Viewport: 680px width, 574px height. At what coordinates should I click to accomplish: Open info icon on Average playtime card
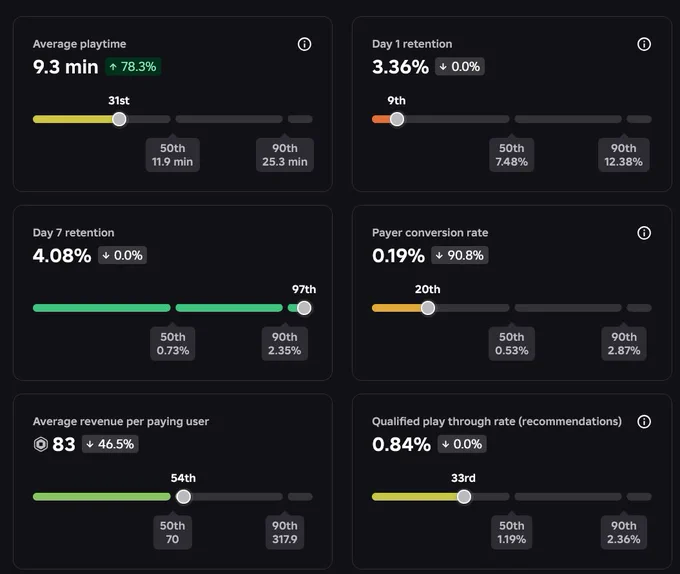click(304, 44)
